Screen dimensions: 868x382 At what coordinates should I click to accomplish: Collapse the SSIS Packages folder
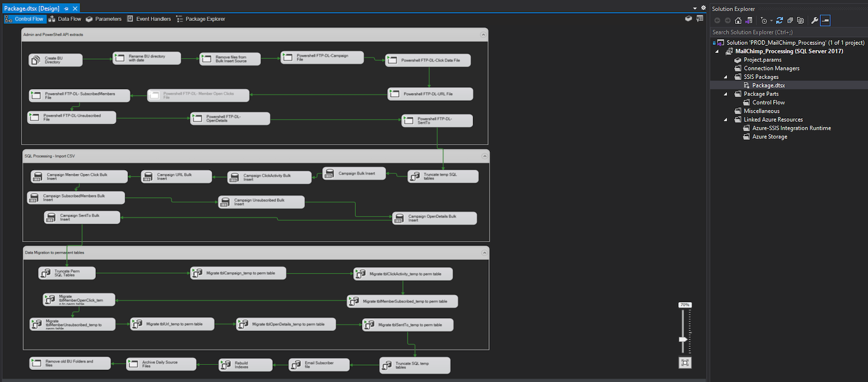pos(726,77)
